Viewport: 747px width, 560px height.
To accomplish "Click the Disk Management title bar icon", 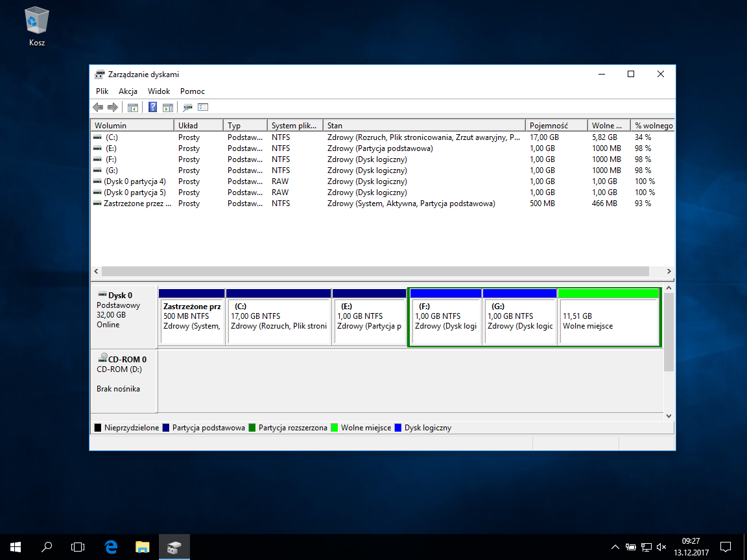I will tap(100, 75).
